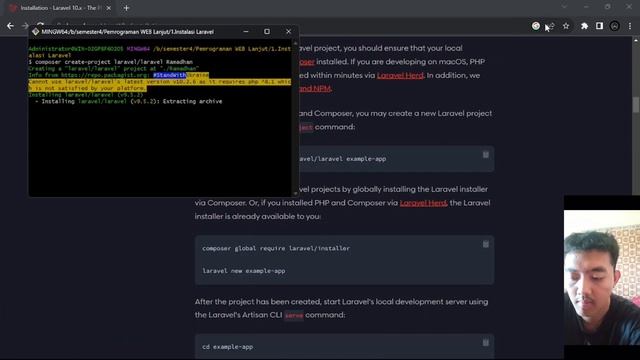Click the share page icon
The width and height of the screenshot is (640, 360).
(x=551, y=26)
